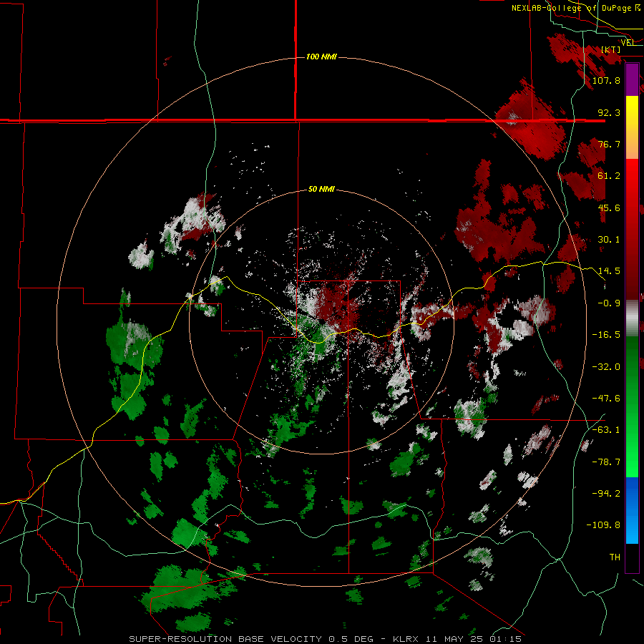Select the 61.2 scale value
Image resolution: width=644 pixels, height=644 pixels.
pyautogui.click(x=609, y=176)
